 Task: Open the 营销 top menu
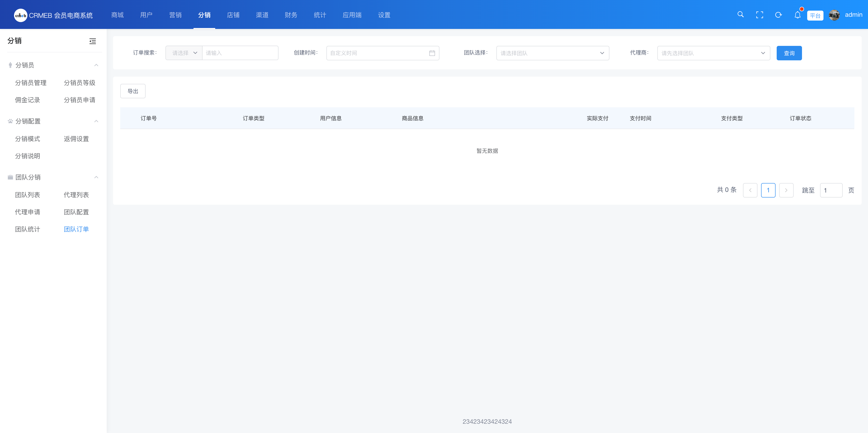175,15
